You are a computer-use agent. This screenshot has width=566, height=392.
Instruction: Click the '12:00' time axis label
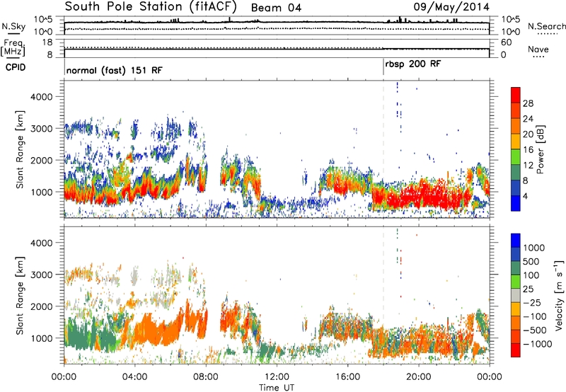tap(277, 376)
